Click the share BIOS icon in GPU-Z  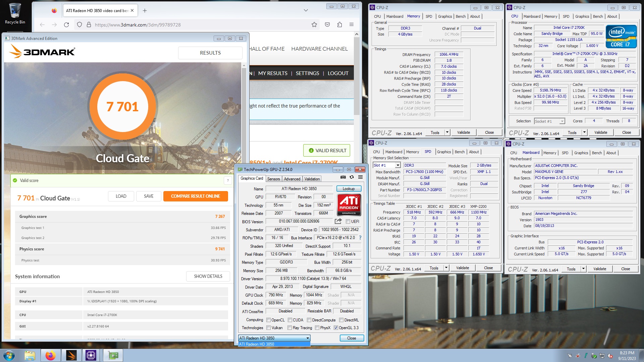pyautogui.click(x=338, y=221)
